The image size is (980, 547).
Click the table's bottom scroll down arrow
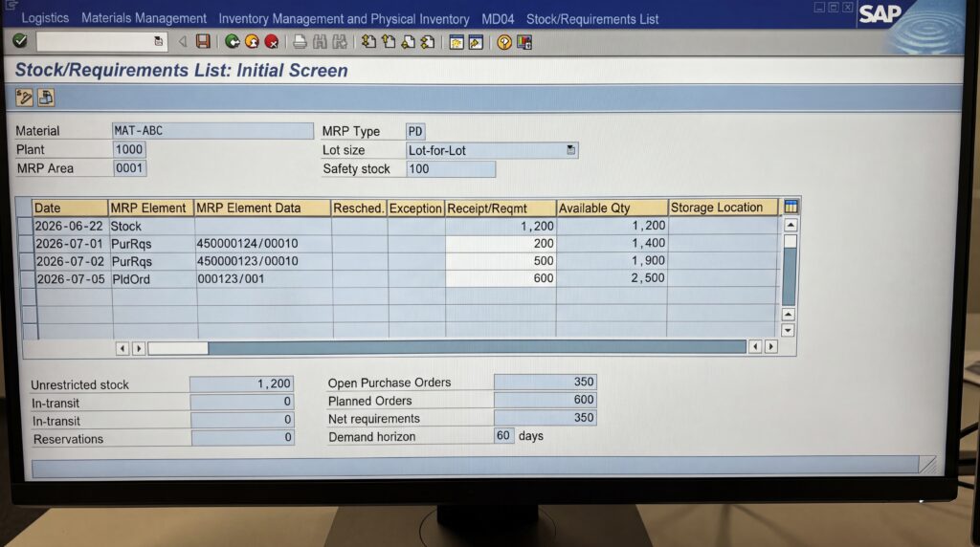coord(789,330)
